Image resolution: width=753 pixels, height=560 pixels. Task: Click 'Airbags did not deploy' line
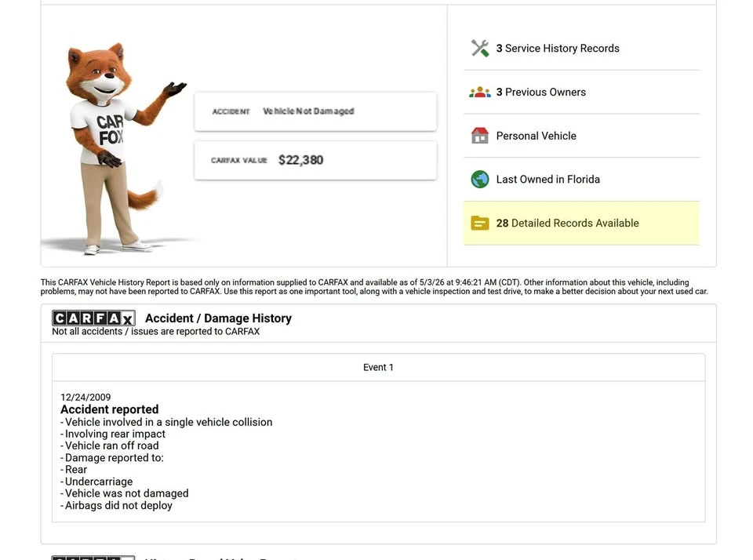coord(116,505)
